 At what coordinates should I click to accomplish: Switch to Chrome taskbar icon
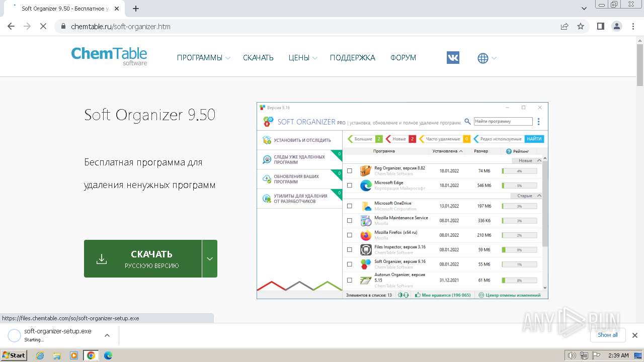click(x=91, y=355)
